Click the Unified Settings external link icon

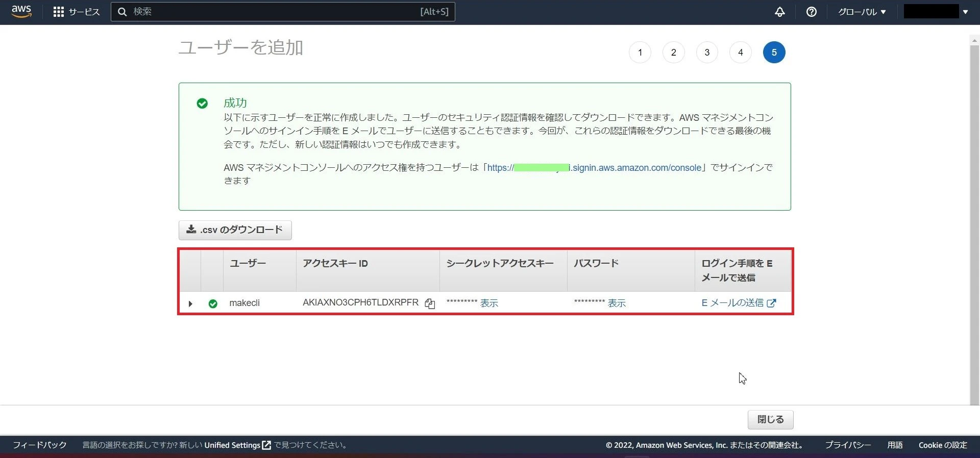(266, 445)
